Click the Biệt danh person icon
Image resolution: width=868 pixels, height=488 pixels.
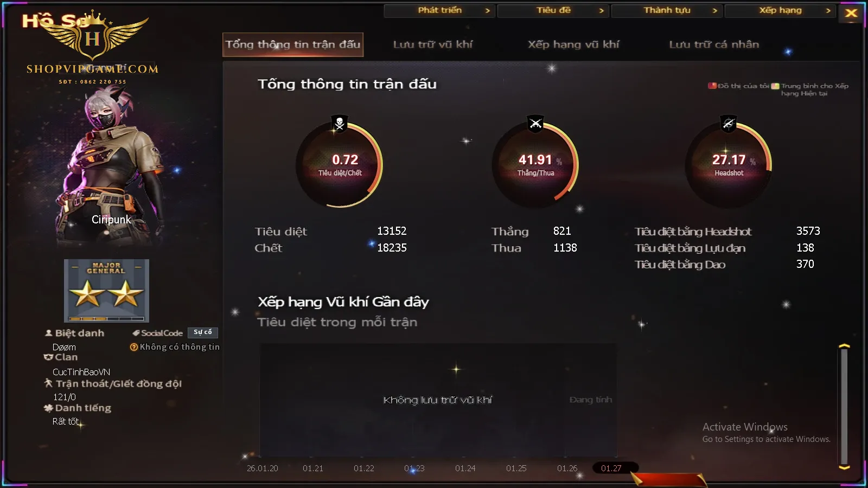(48, 333)
